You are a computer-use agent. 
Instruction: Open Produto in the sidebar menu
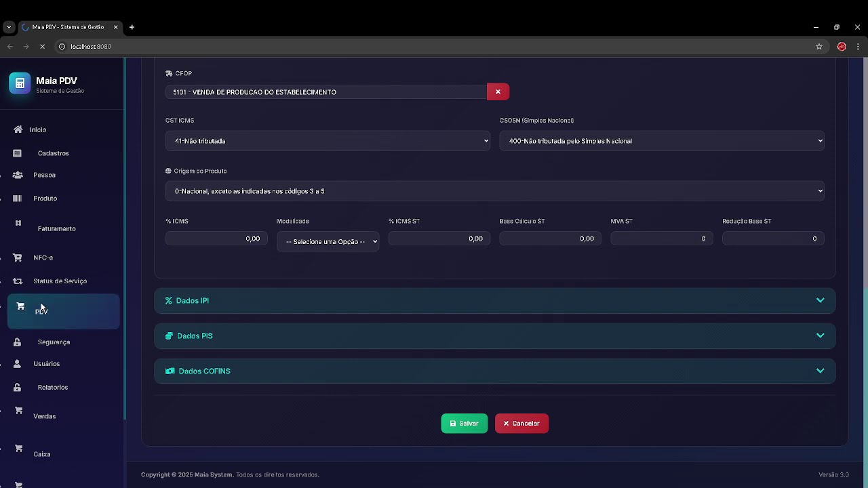click(45, 199)
